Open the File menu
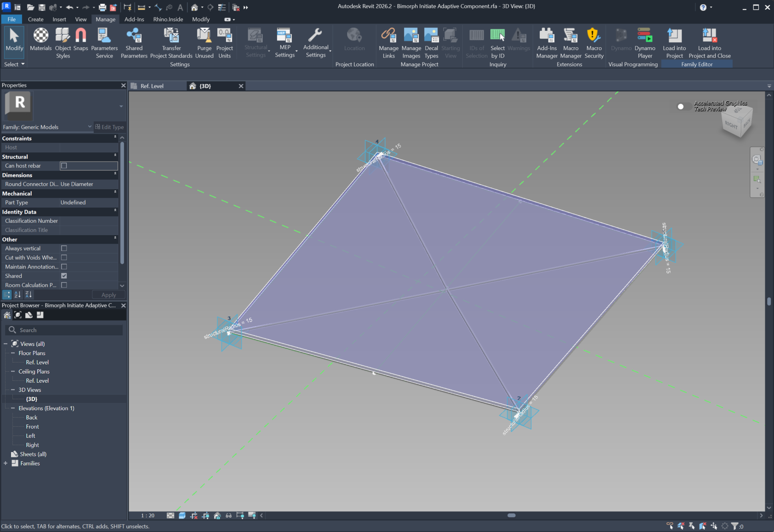774x532 pixels. [11, 19]
